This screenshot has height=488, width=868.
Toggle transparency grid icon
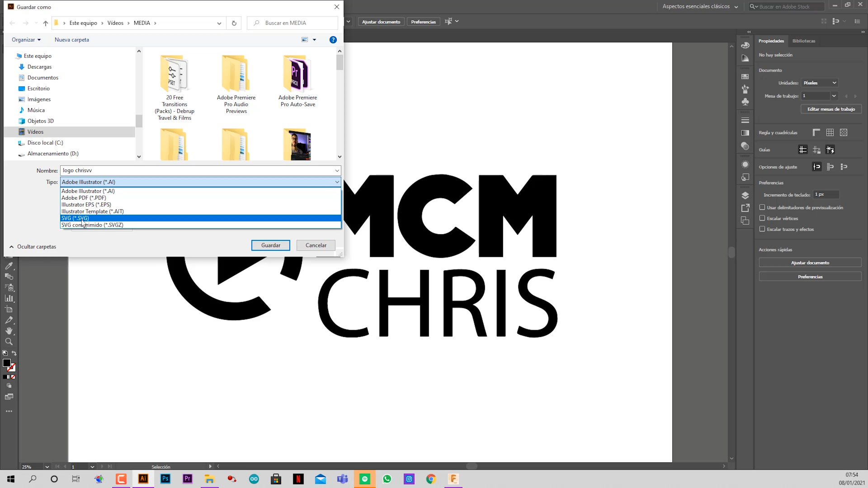point(843,132)
